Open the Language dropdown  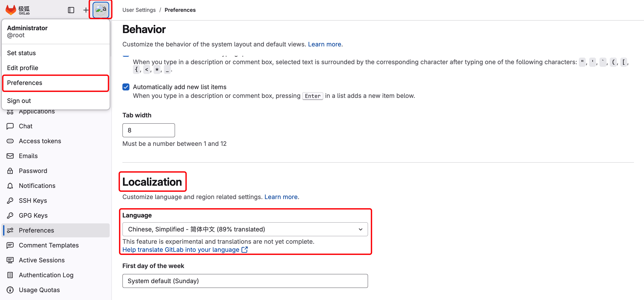[x=245, y=229]
